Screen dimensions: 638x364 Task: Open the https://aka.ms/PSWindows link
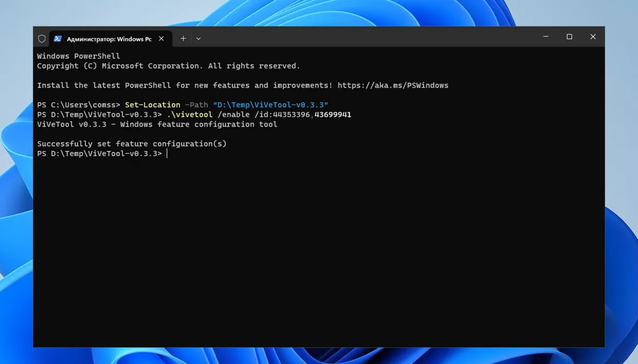pos(393,85)
